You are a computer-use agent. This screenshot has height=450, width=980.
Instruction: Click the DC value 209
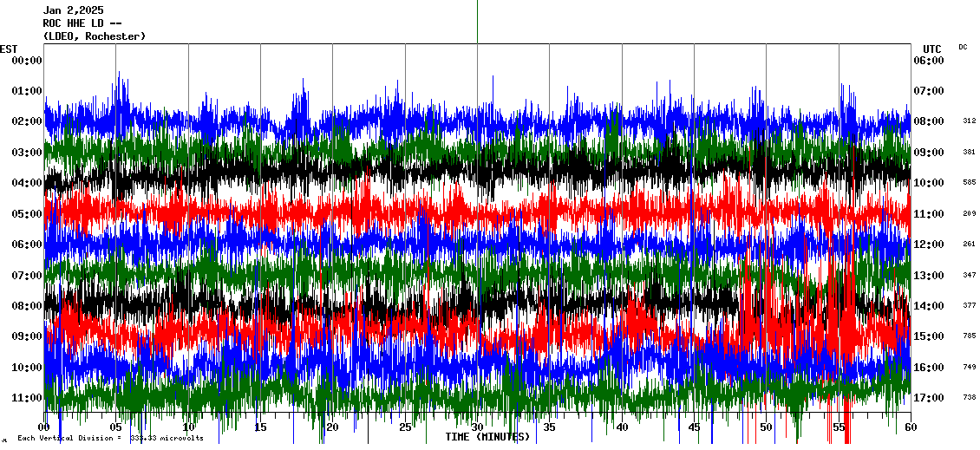pos(969,213)
